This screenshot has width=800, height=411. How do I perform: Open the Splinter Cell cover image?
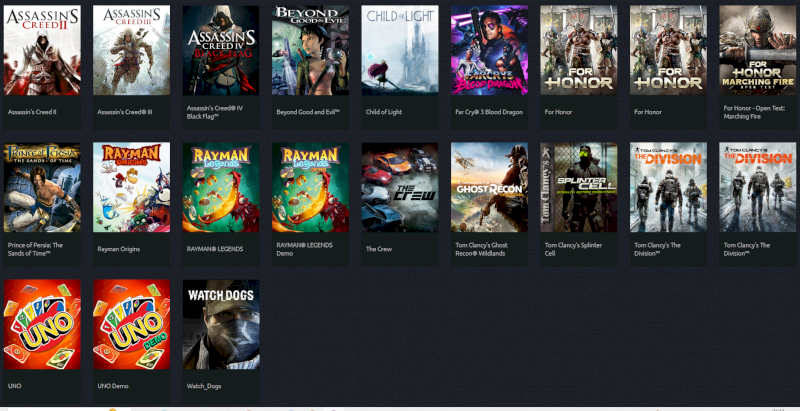pyautogui.click(x=579, y=187)
